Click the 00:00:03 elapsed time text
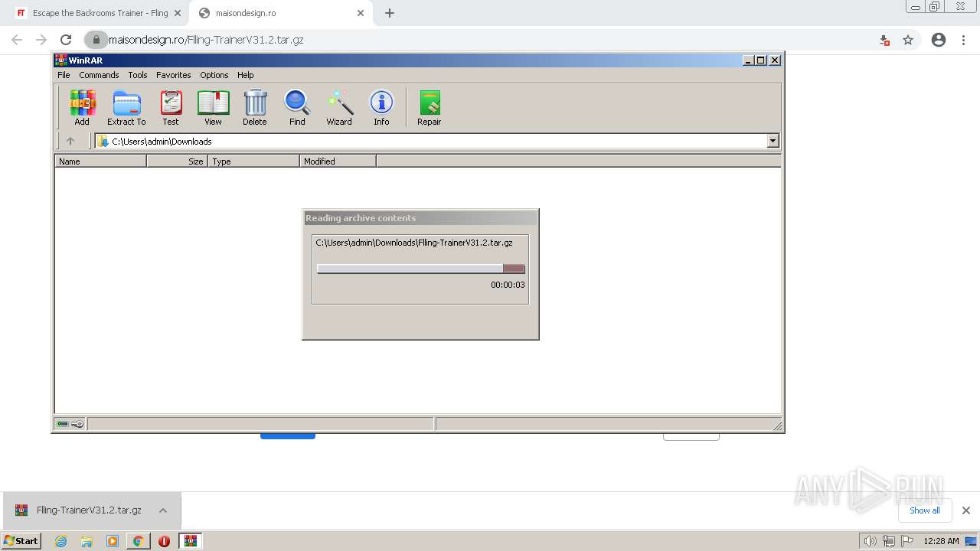Viewport: 980px width, 551px height. (508, 285)
